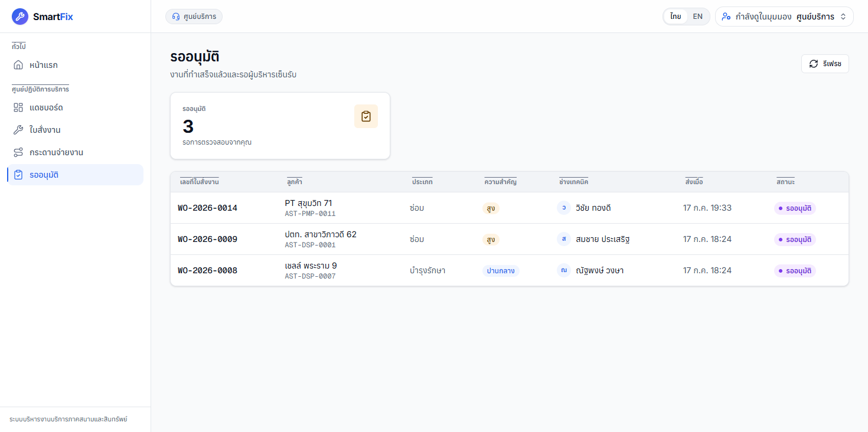The width and height of the screenshot is (868, 432).
Task: Click footer text ระบบบริหารงานบริการภาคสนามและสินทรัพย์
Action: (68, 419)
